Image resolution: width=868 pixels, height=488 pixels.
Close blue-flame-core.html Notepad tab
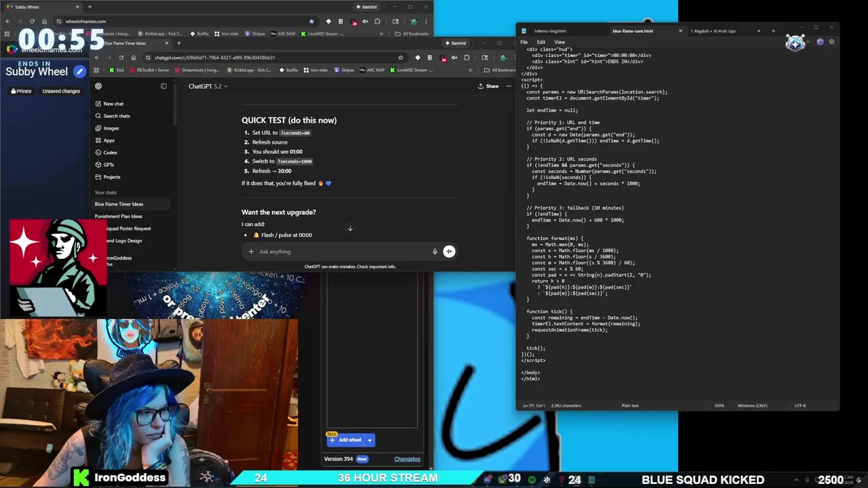click(680, 30)
